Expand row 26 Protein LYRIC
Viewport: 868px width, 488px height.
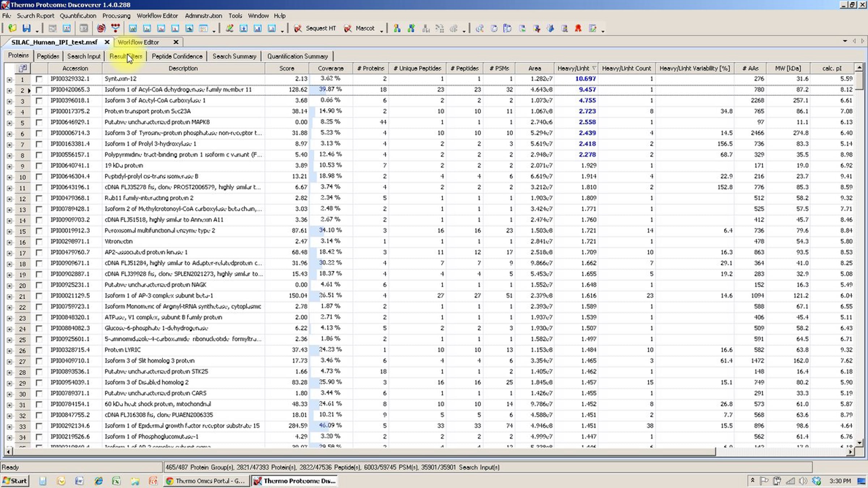(x=9, y=351)
